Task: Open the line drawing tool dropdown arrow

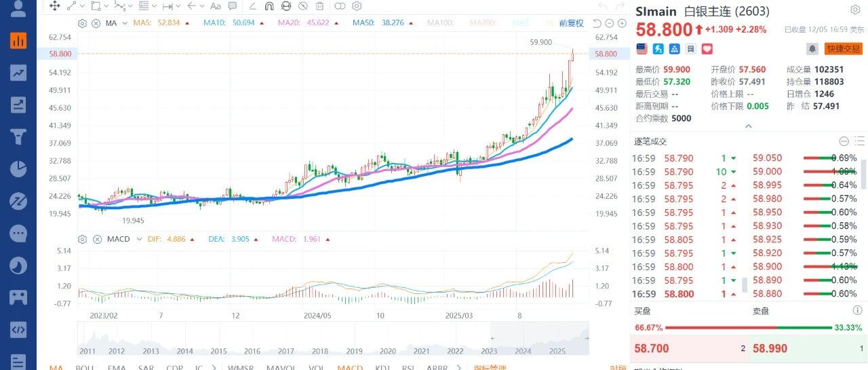Action: [x=81, y=6]
